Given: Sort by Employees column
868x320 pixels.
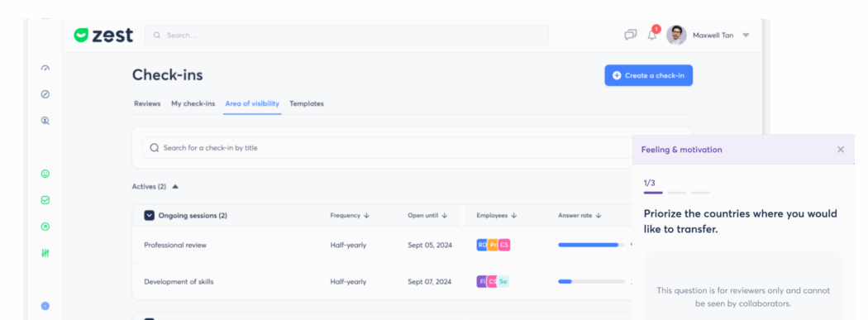Looking at the screenshot, I should [x=497, y=215].
